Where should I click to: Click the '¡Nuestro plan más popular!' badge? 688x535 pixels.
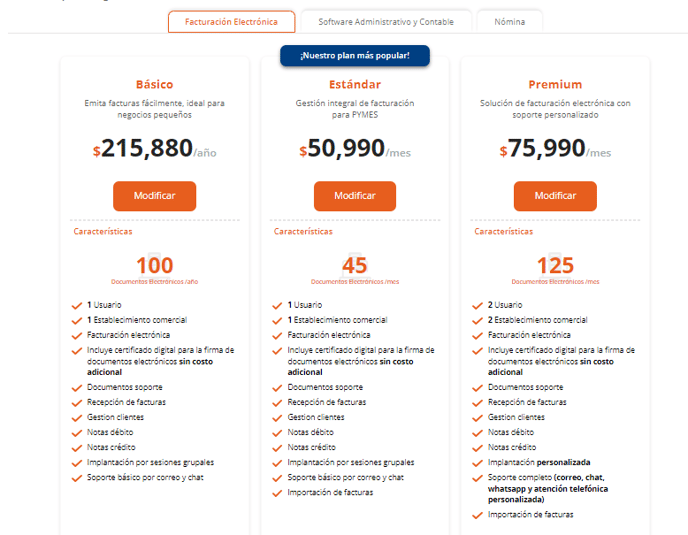[354, 55]
